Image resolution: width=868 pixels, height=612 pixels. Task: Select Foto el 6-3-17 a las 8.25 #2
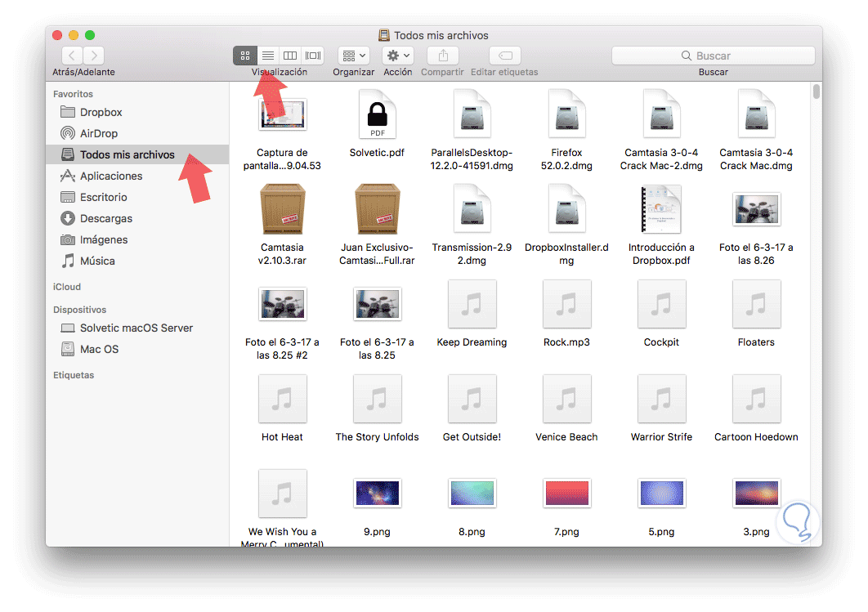282,304
